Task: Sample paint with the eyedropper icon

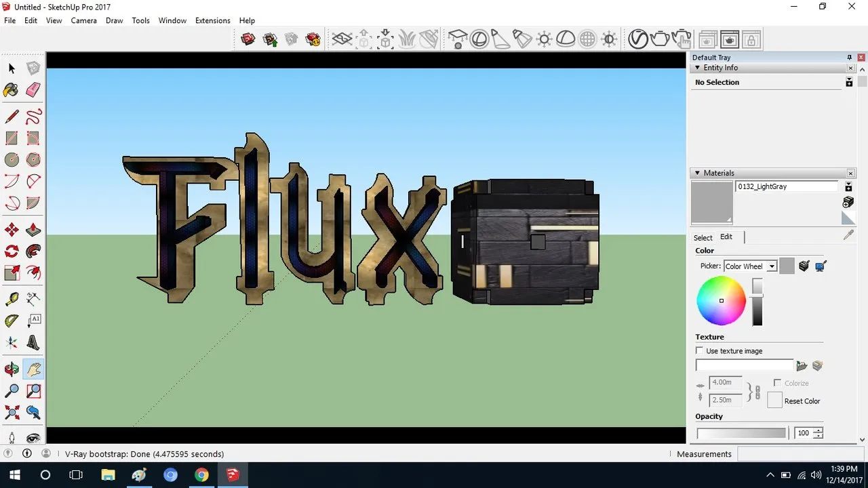Action: pyautogui.click(x=848, y=235)
